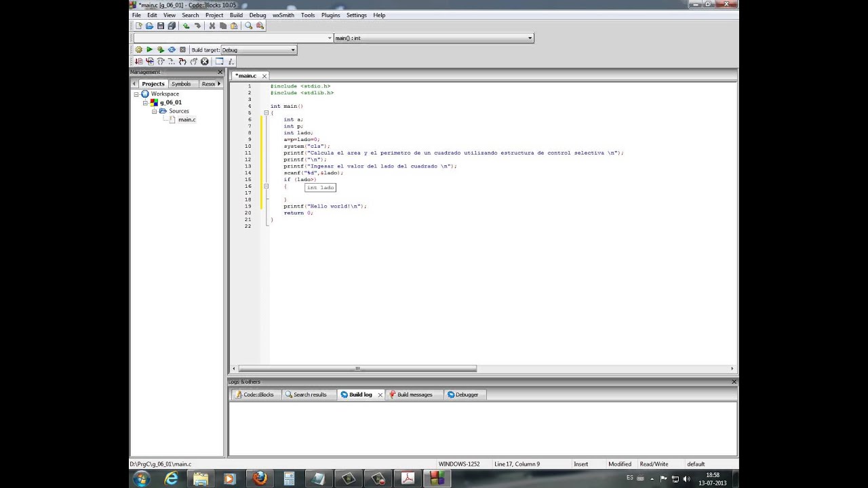
Task: Click the Open file toolbar icon
Action: (149, 26)
